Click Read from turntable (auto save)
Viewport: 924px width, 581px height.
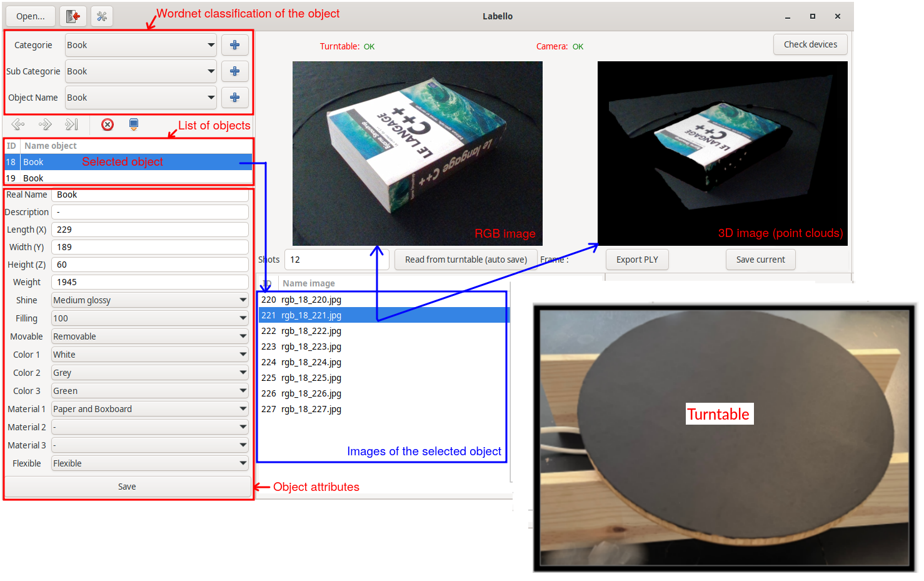pos(466,260)
